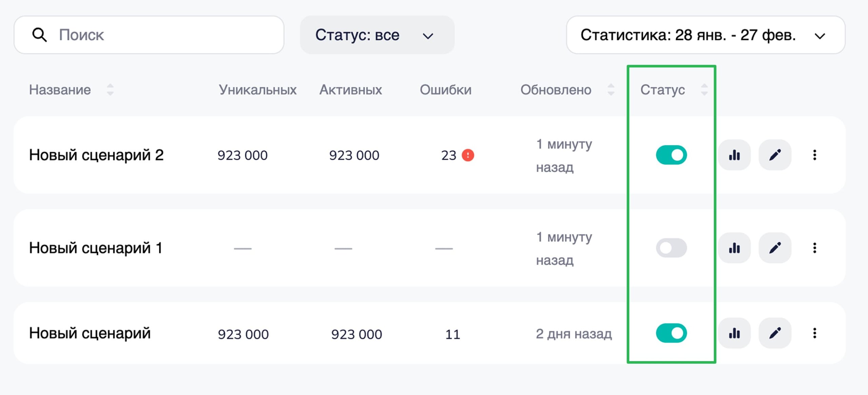868x395 pixels.
Task: Edit Новый сценарий 1 with pencil icon
Action: click(x=775, y=248)
